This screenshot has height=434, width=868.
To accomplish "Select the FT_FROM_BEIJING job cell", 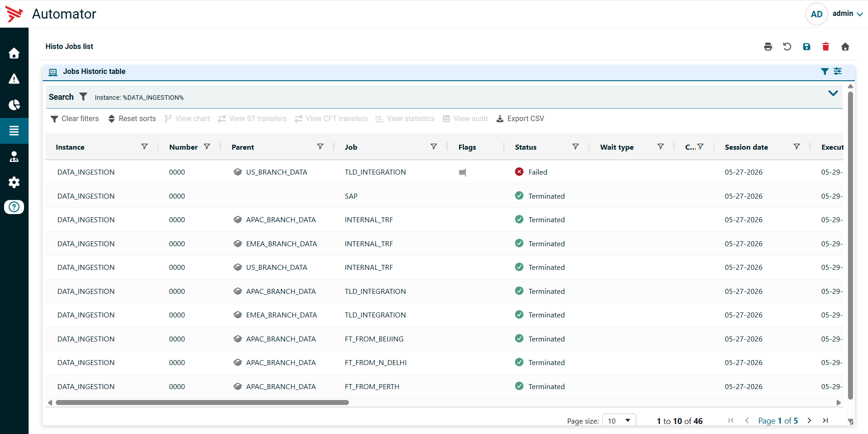I will tap(374, 339).
